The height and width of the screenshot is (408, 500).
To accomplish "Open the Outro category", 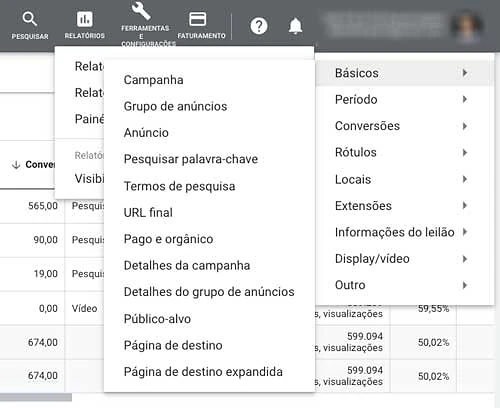I will tap(405, 285).
